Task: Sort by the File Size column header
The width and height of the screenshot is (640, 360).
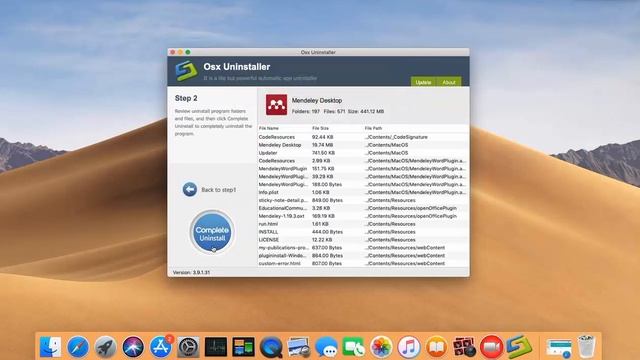Action: 320,128
